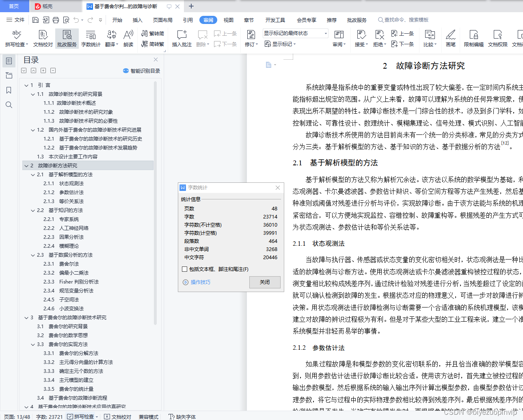Start the 朗读 read aloud tool

[x=128, y=38]
